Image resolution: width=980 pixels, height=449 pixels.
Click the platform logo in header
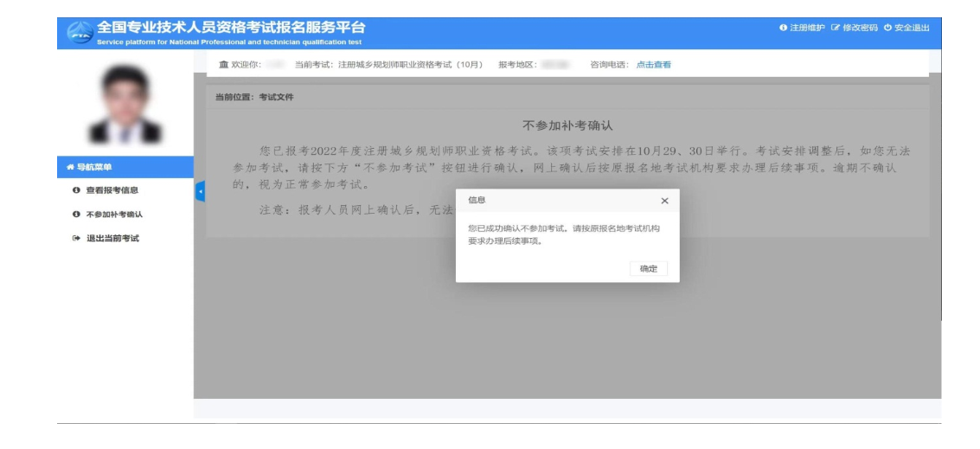click(80, 34)
